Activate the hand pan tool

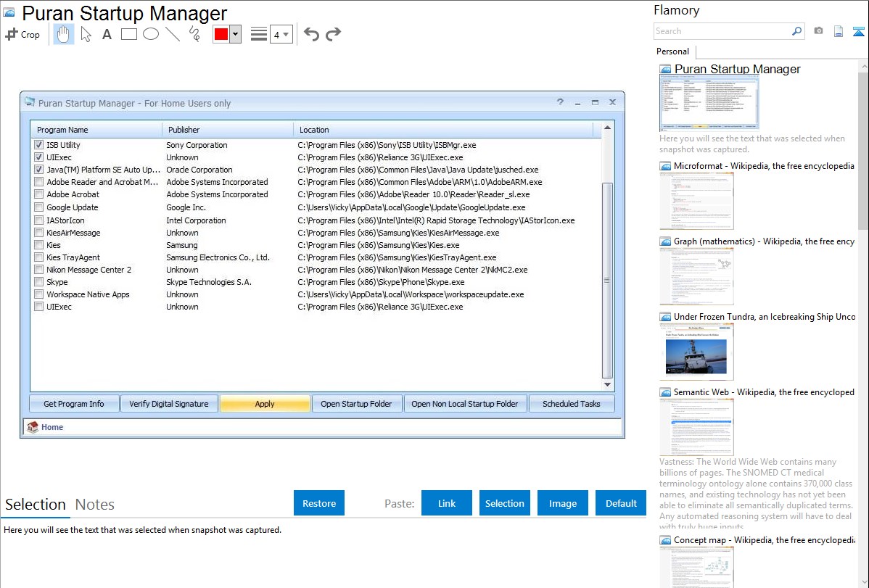tap(64, 34)
